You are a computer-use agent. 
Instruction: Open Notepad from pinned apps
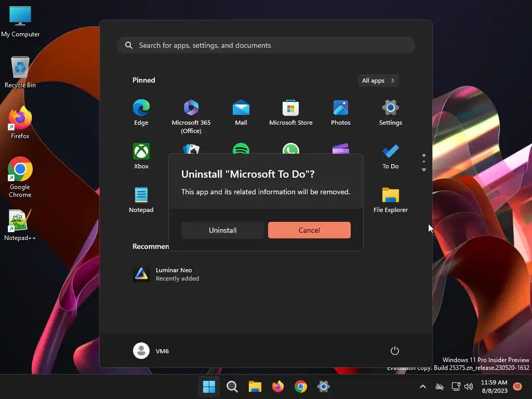tap(141, 200)
